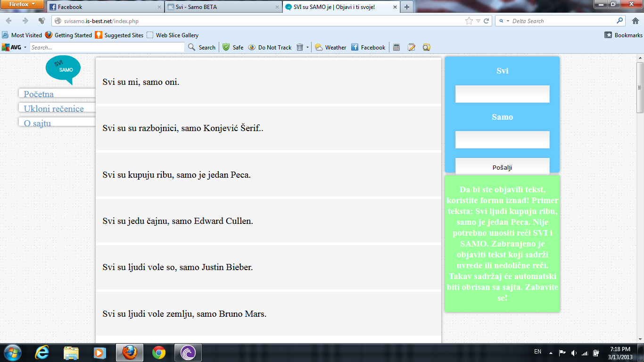Reload the page using the refresh icon
This screenshot has width=644, height=362.
point(487,21)
